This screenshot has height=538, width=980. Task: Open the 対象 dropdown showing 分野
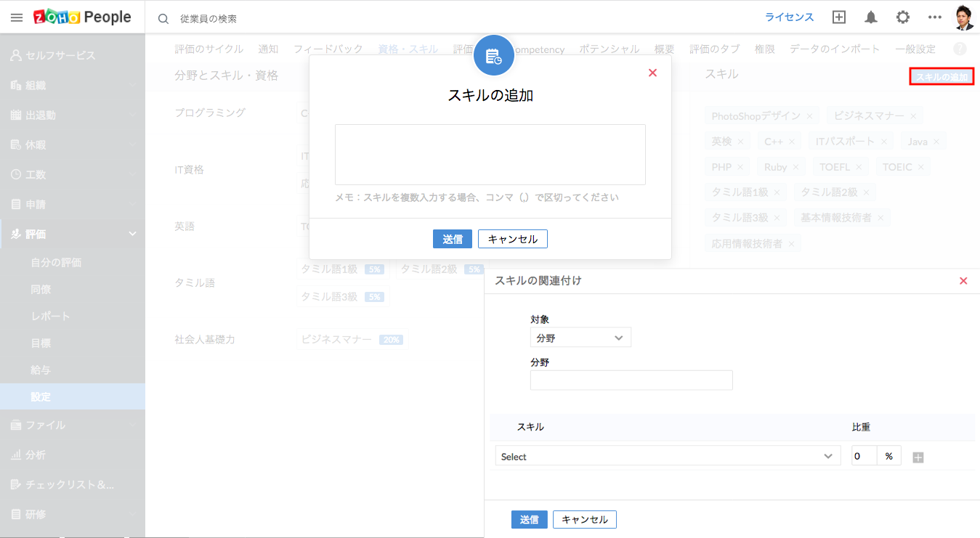point(580,338)
